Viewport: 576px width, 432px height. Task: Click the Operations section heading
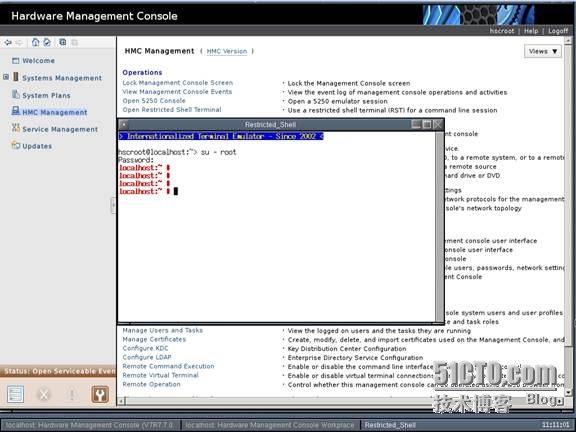point(142,72)
